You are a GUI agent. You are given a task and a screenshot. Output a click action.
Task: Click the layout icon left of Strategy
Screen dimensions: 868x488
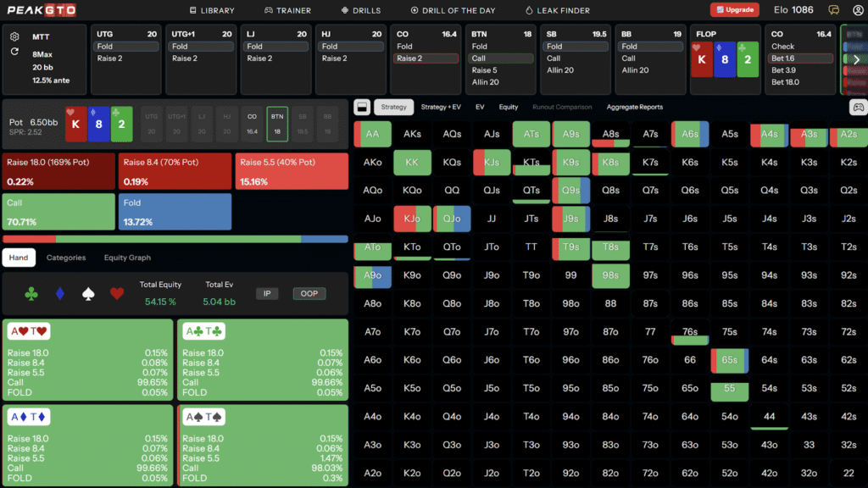coord(361,108)
